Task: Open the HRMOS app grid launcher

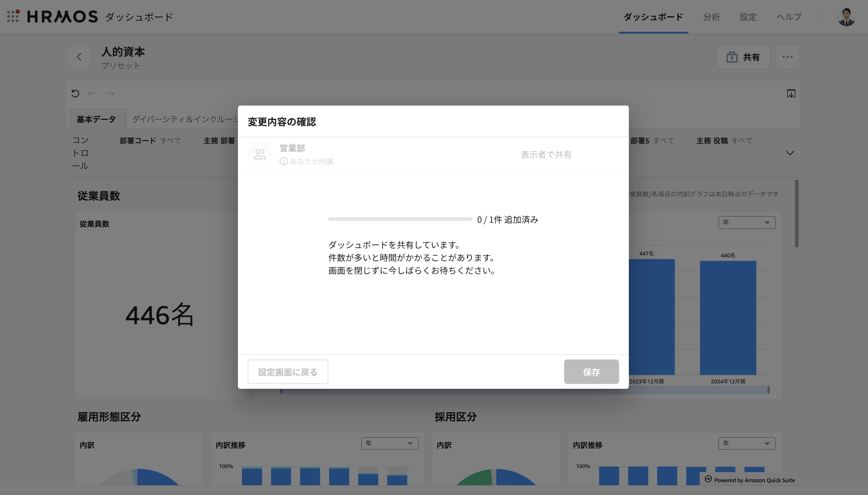Action: pos(13,16)
